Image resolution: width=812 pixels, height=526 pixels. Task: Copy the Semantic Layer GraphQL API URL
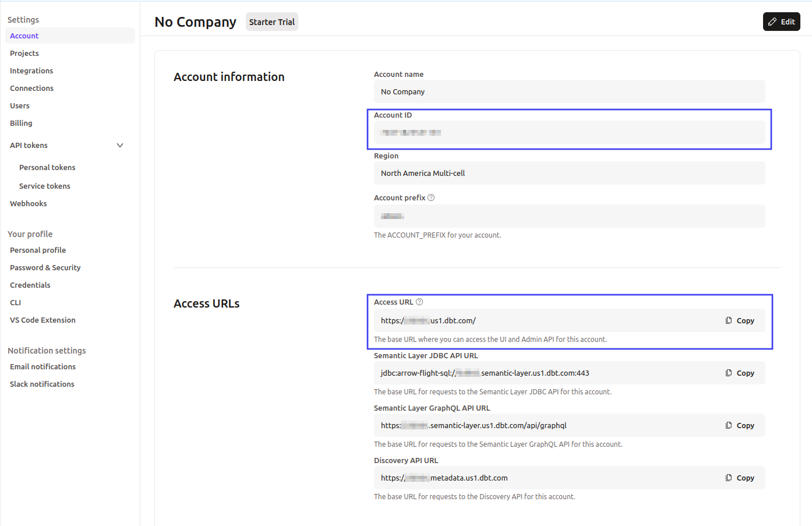click(740, 425)
